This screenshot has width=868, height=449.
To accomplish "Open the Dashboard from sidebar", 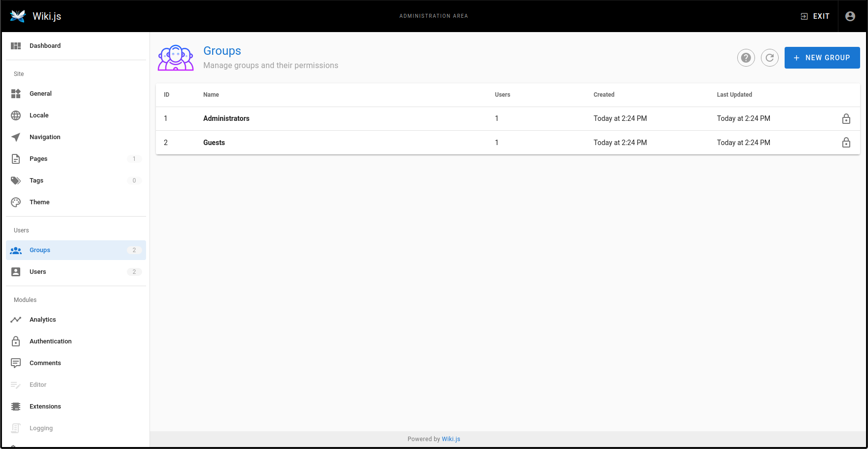I will pyautogui.click(x=45, y=46).
